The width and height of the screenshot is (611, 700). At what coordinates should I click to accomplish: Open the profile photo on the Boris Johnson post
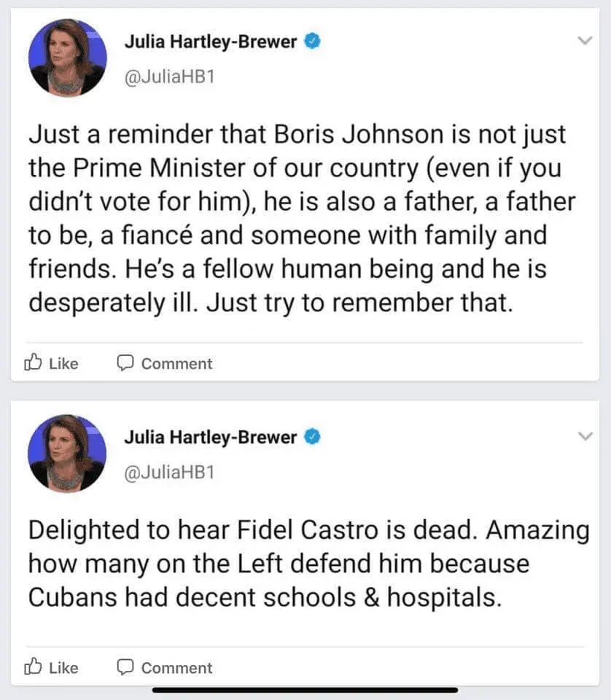pyautogui.click(x=67, y=58)
